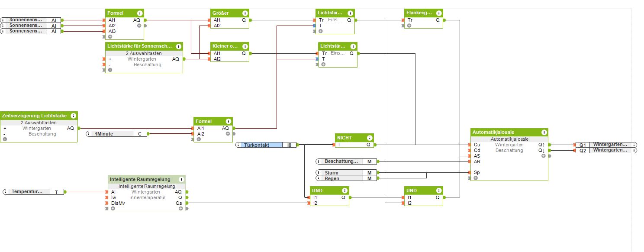Screen dimensions: 644x252
Task: Show info for the NICHT block
Action: tap(369, 138)
